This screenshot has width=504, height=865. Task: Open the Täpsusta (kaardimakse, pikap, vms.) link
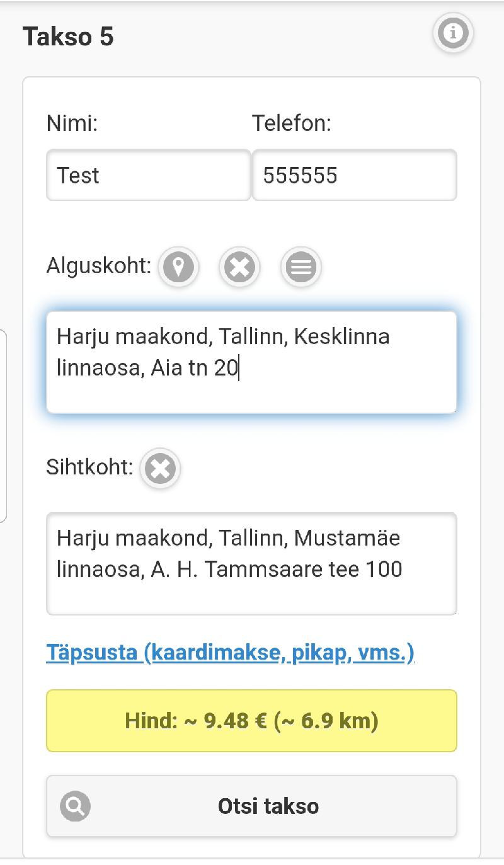pyautogui.click(x=230, y=652)
